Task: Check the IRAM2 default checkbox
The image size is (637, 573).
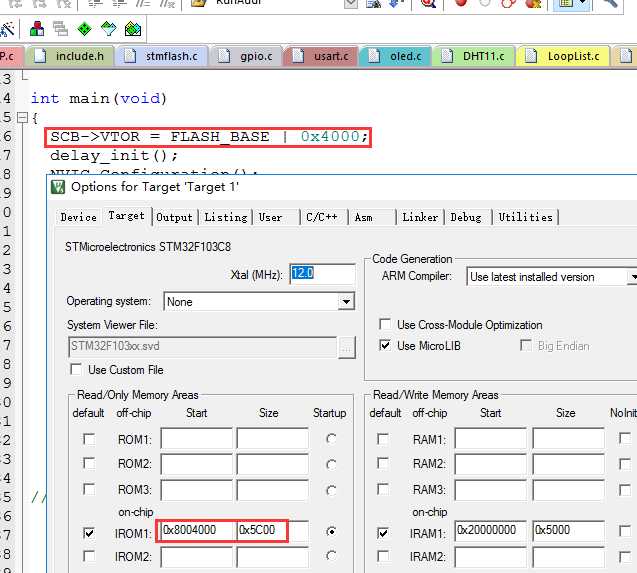Action: [x=383, y=556]
